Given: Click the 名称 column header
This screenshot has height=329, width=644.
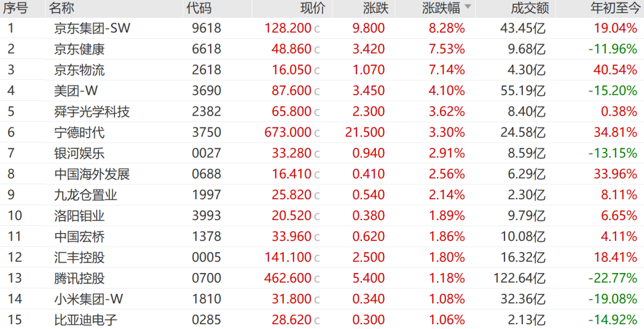Looking at the screenshot, I should [61, 8].
